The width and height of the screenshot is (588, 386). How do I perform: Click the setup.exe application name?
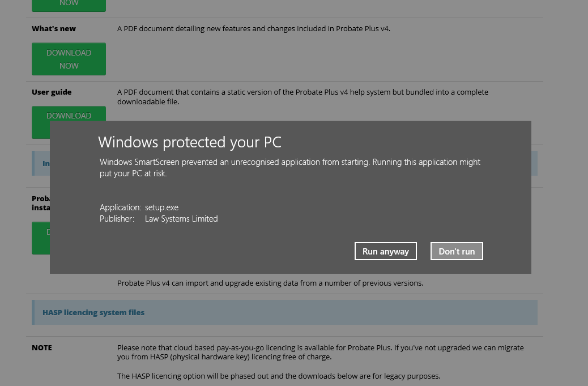(x=161, y=207)
